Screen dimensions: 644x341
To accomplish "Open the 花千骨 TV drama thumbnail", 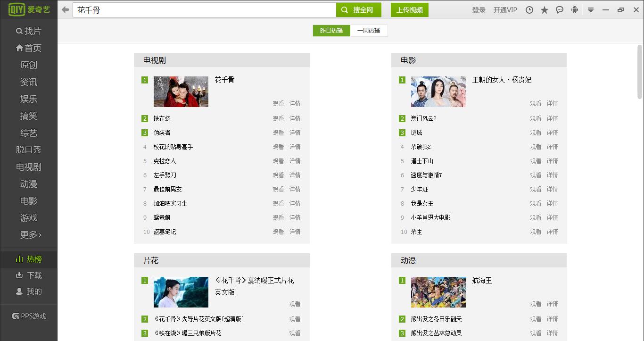I will pos(181,91).
